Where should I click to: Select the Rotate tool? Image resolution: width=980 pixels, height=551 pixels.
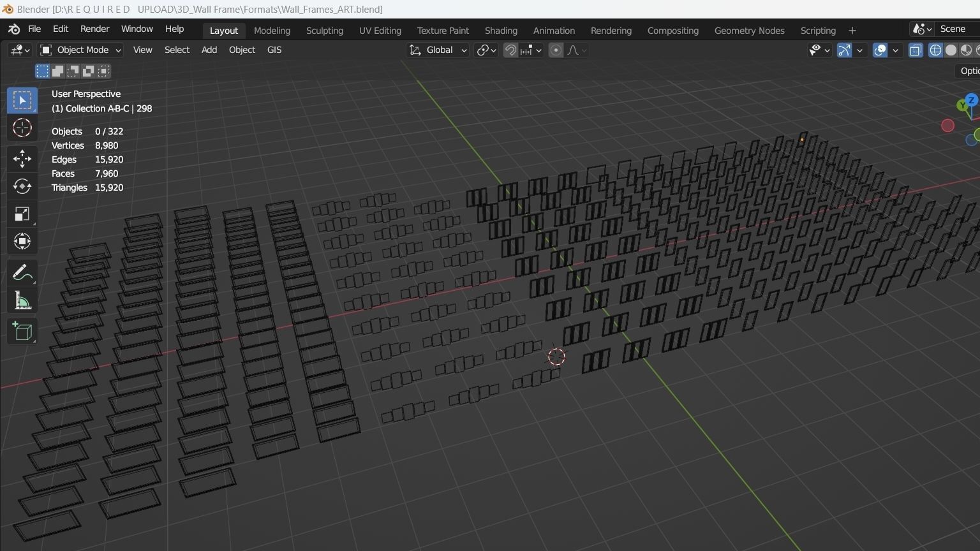click(22, 186)
